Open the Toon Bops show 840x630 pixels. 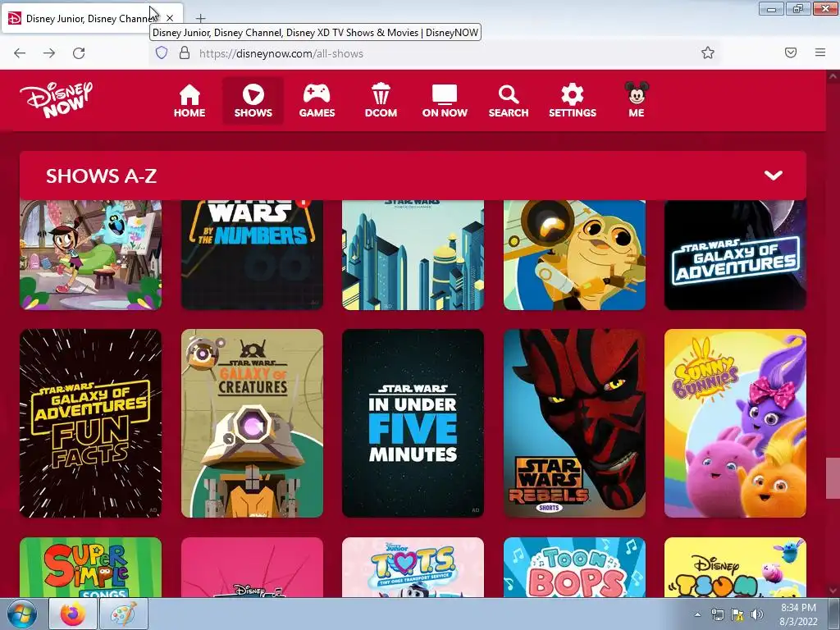point(574,568)
